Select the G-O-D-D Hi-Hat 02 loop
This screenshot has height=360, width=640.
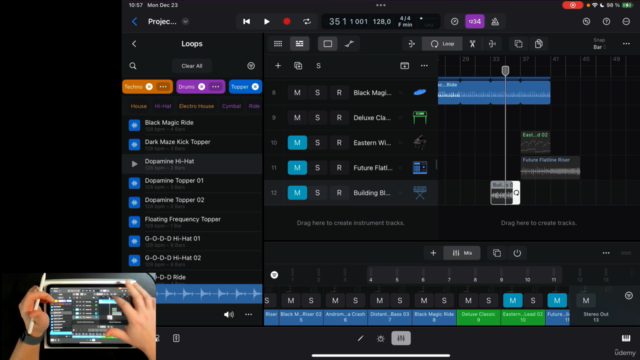pyautogui.click(x=192, y=260)
